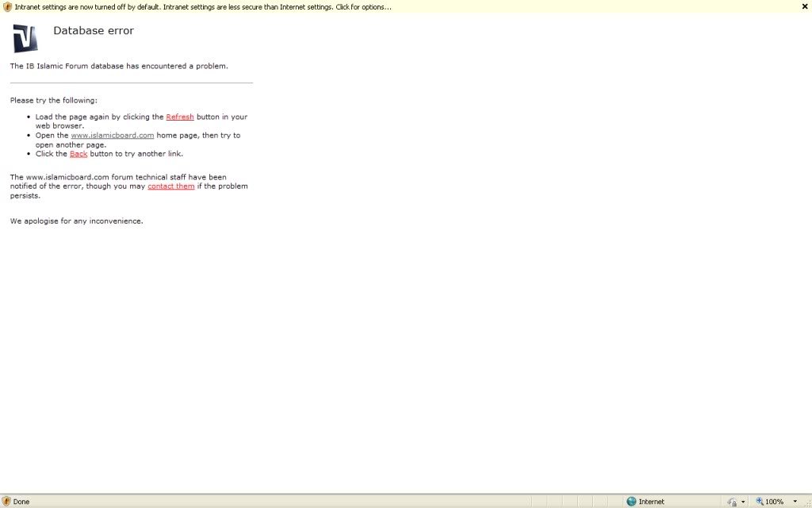The image size is (812, 508).
Task: Click the vBulletin logo icon
Action: point(25,38)
